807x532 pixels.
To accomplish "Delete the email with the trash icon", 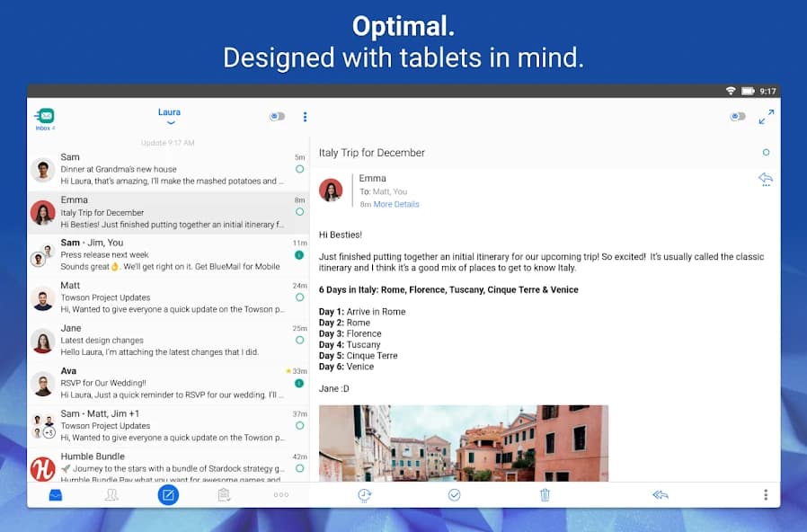I will 545,495.
